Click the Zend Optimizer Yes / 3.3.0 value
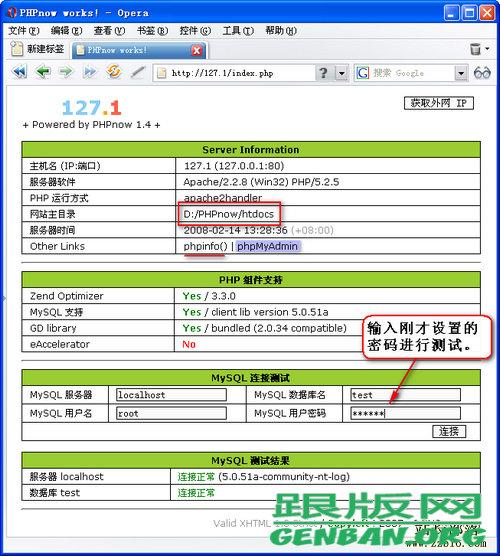Image resolution: width=500 pixels, height=556 pixels. point(209,296)
